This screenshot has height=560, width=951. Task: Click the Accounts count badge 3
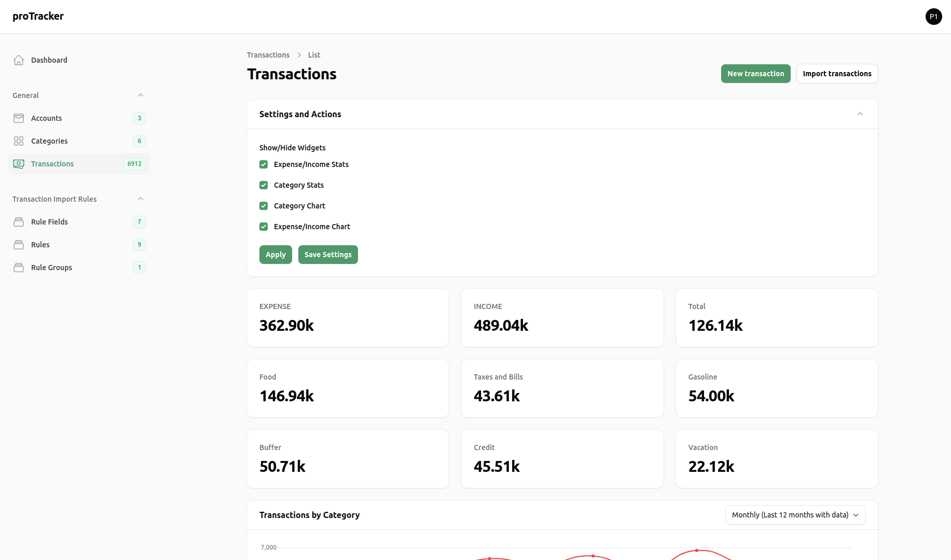point(139,118)
